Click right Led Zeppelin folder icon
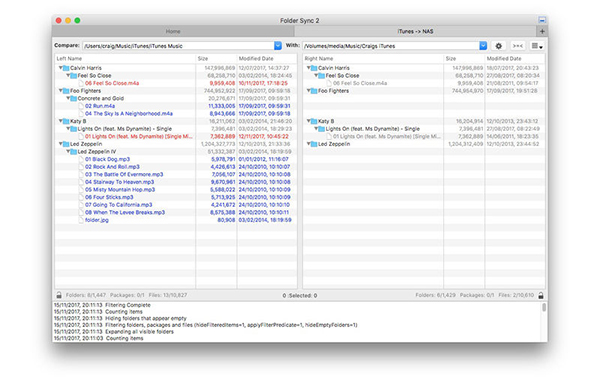Screen dimensions: 600x380 (x=314, y=144)
